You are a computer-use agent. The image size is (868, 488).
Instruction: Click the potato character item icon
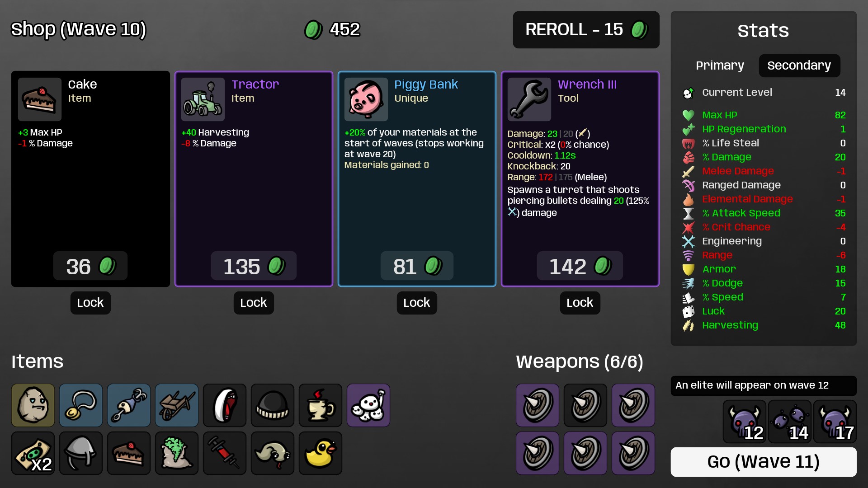(x=33, y=405)
